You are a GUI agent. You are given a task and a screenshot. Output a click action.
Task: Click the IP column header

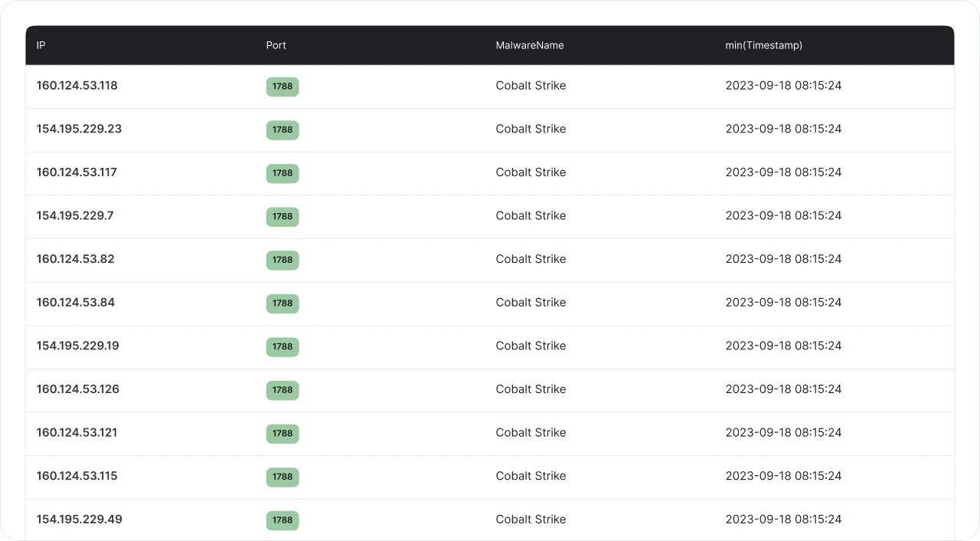(41, 45)
